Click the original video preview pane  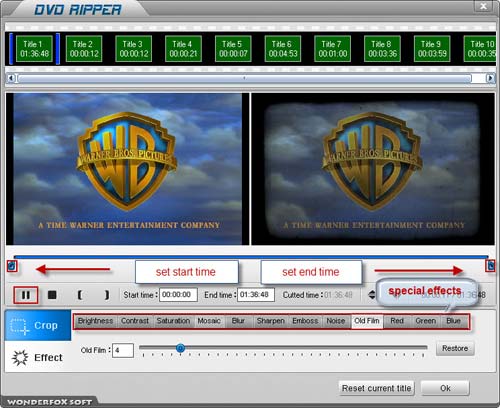pos(127,169)
